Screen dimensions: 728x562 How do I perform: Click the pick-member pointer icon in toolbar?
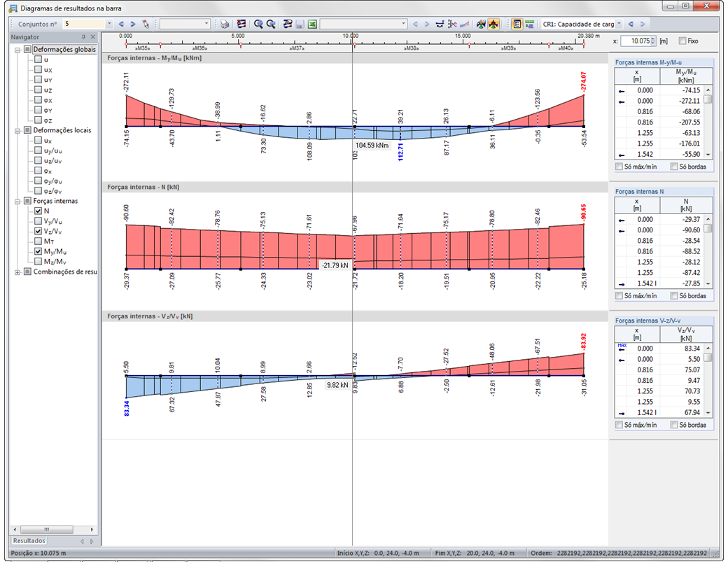pyautogui.click(x=146, y=24)
